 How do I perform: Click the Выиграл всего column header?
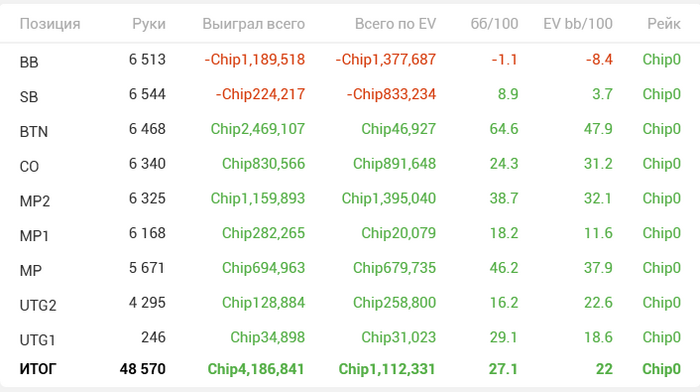click(254, 24)
